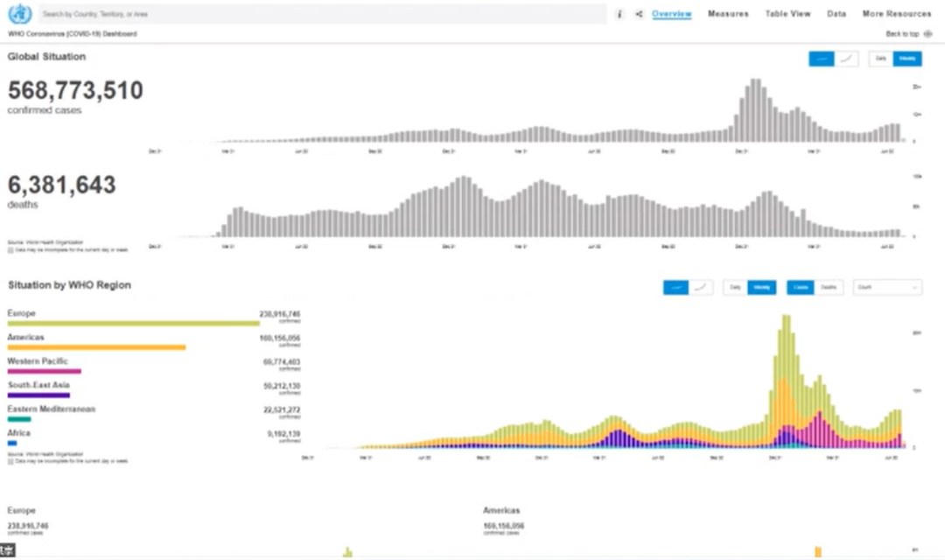Switch to Table View tab
Image resolution: width=945 pixels, height=560 pixels.
click(x=787, y=14)
